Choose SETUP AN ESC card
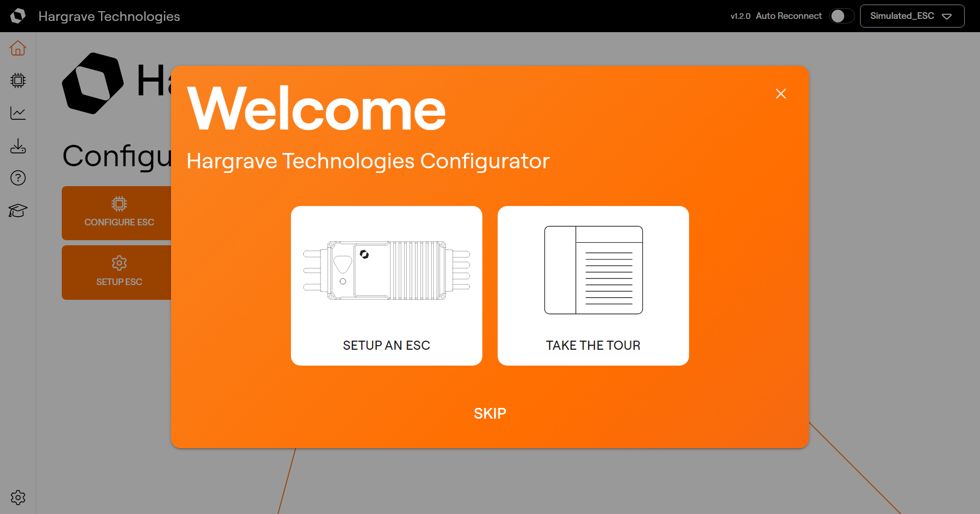 point(386,285)
